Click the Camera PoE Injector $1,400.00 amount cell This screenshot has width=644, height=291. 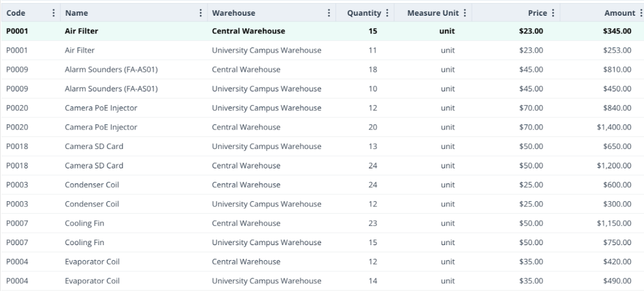click(614, 128)
